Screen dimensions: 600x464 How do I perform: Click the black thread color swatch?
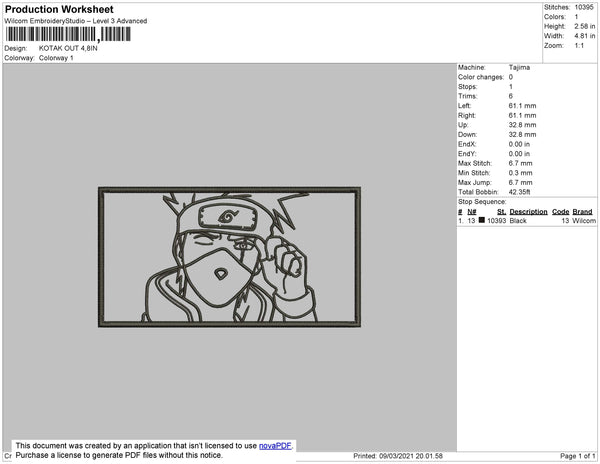pos(482,220)
